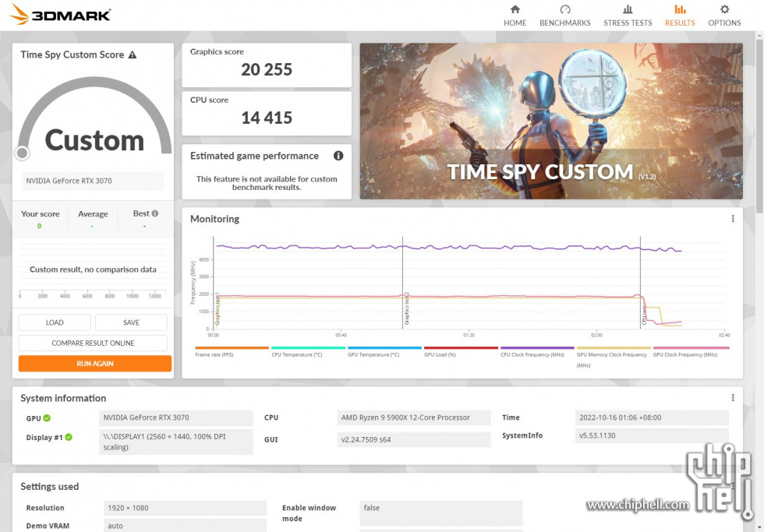
Task: Open the Stress Tests section
Action: coord(628,16)
